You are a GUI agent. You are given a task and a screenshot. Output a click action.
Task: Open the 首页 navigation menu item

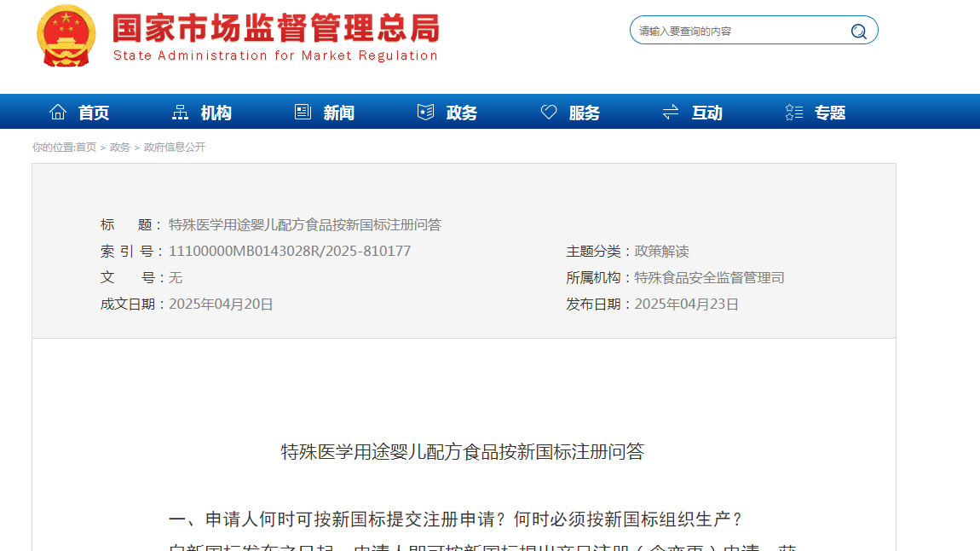(94, 113)
